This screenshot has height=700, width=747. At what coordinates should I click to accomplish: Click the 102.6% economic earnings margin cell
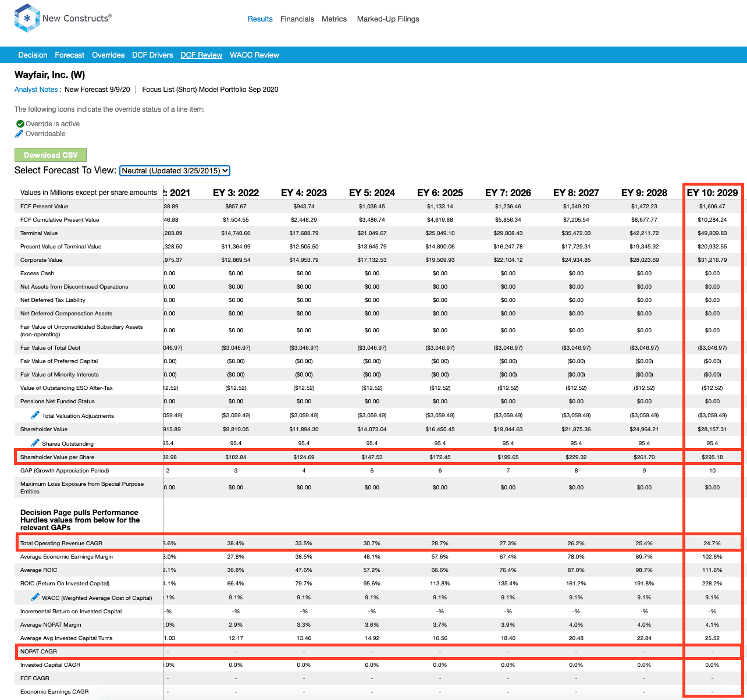click(x=712, y=557)
